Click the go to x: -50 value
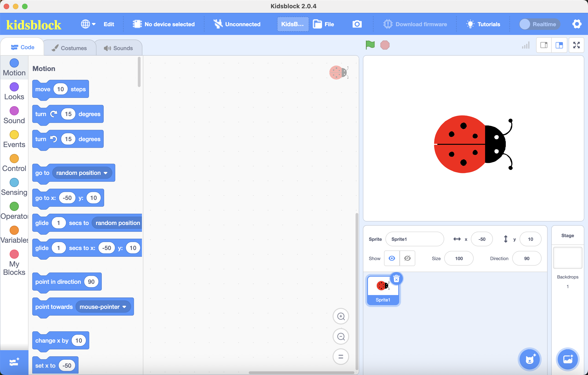This screenshot has width=588, height=375. point(67,198)
